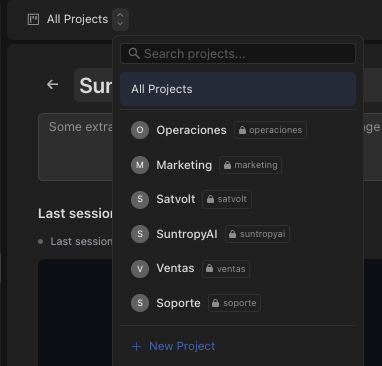Click the S avatar next to Soporte

click(x=140, y=303)
